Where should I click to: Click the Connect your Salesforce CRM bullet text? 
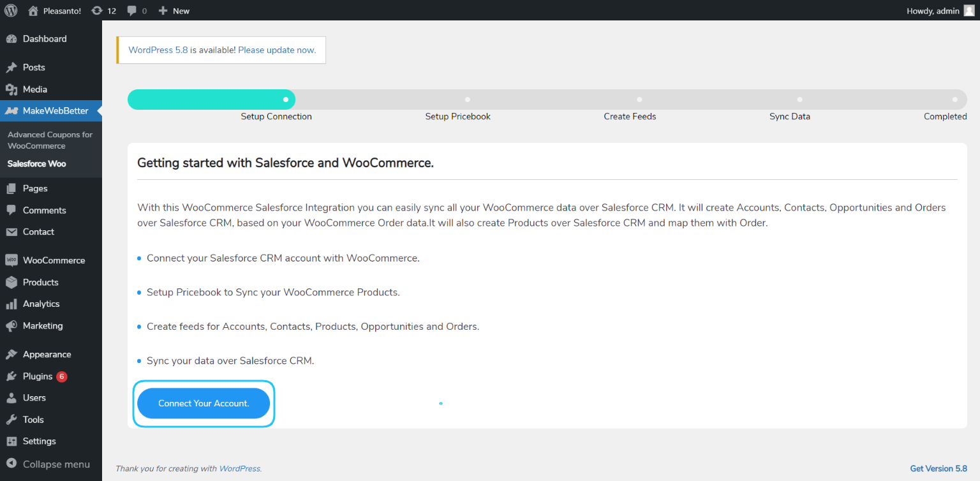point(283,258)
